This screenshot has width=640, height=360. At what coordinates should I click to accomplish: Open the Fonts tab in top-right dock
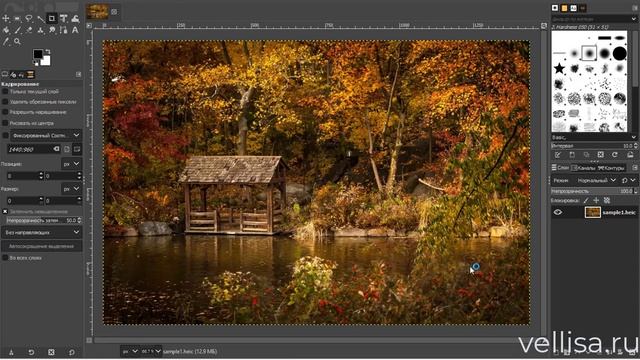[573, 8]
